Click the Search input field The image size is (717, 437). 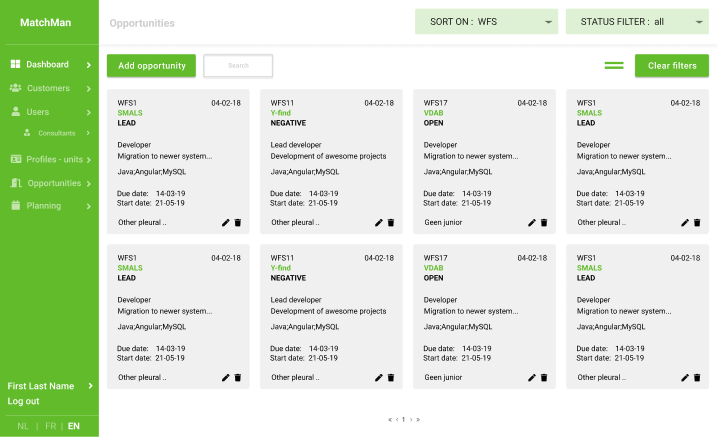238,66
